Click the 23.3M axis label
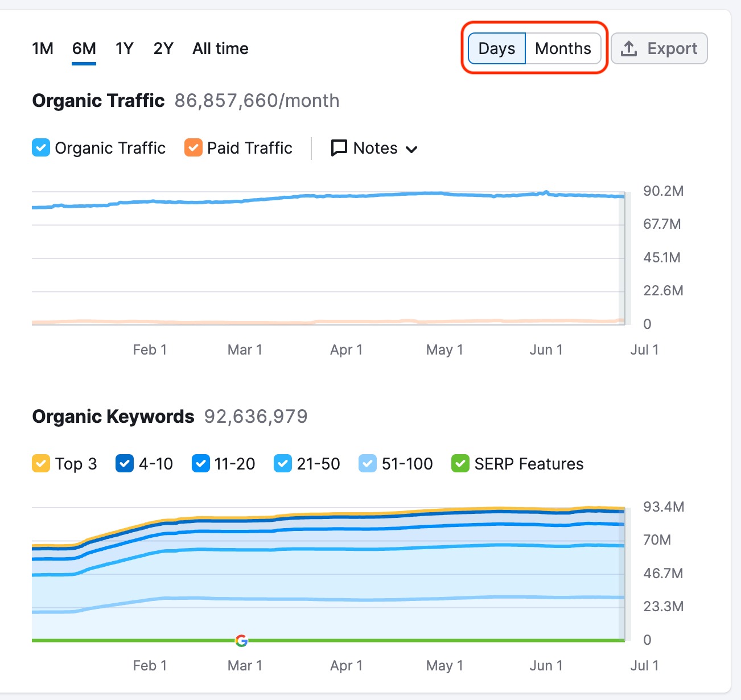 [x=663, y=607]
